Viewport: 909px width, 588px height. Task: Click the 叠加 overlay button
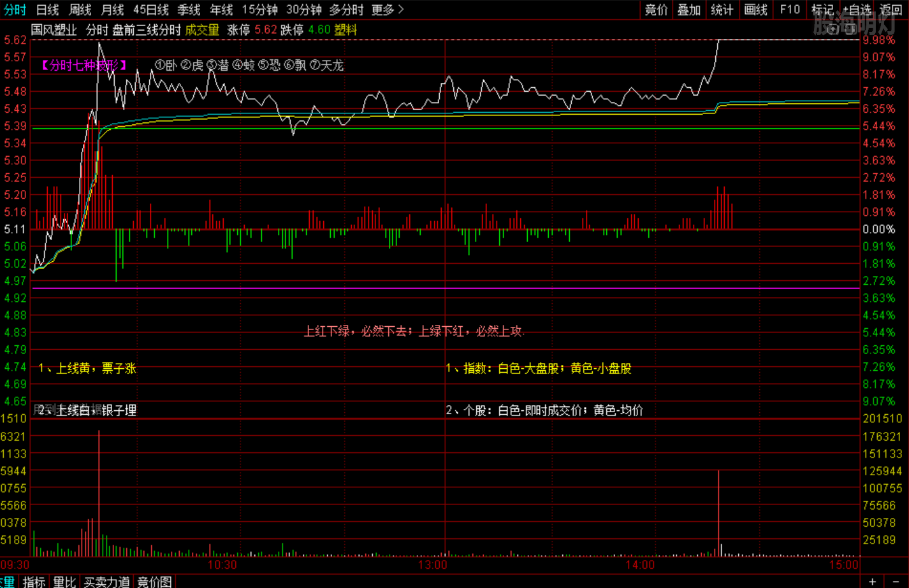pos(688,10)
